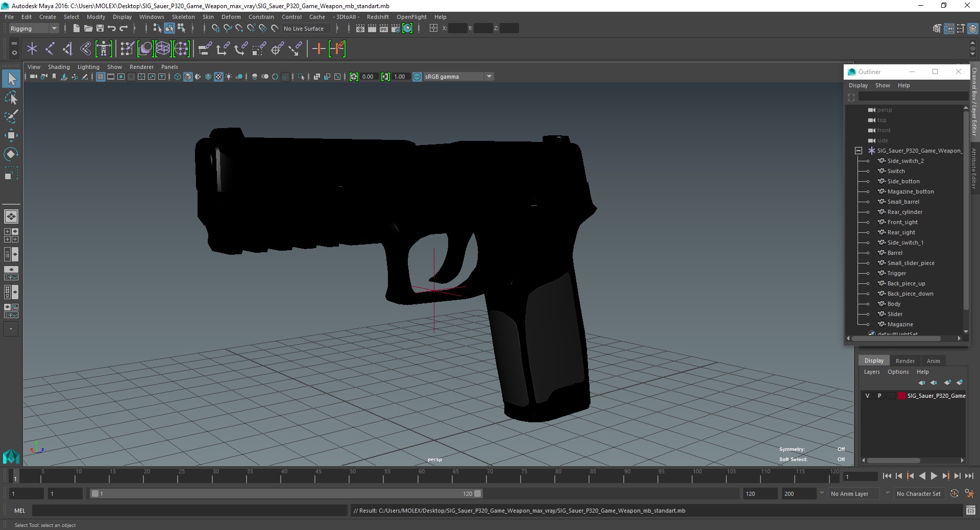Switch to four view layout
980x530 pixels.
pos(11,235)
